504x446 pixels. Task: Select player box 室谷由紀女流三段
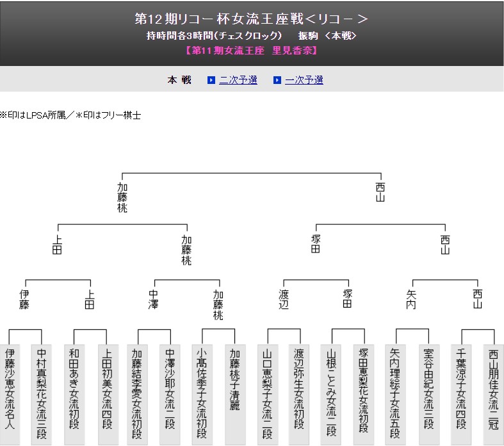[429, 395]
